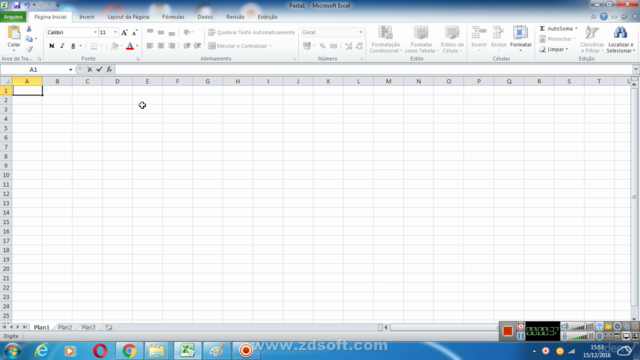The image size is (640, 360).
Task: Click the Name Box showing A1
Action: click(x=34, y=69)
